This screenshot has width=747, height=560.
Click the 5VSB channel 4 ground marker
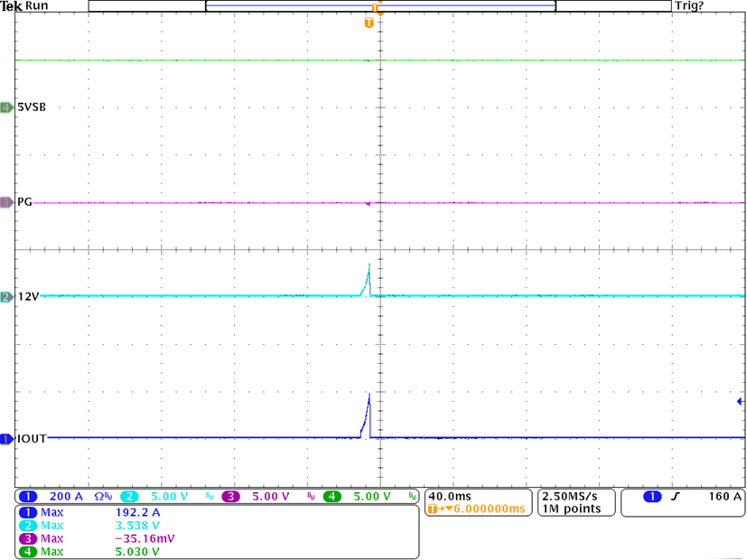[x=6, y=107]
